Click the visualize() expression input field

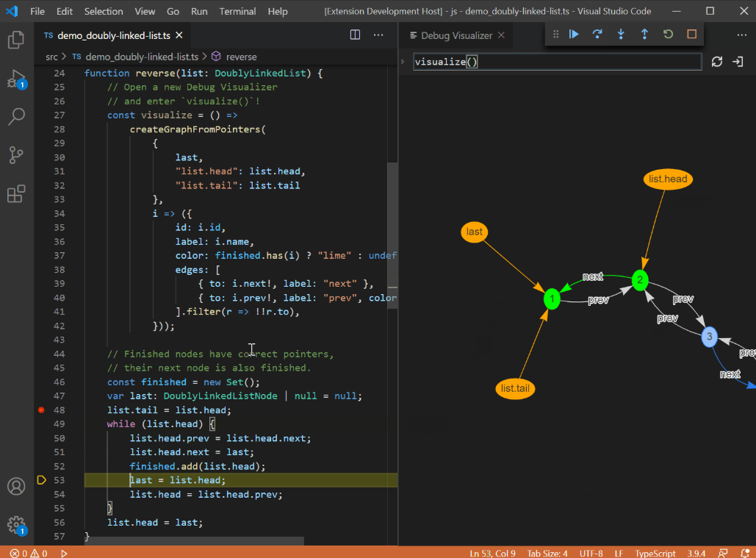tap(557, 62)
